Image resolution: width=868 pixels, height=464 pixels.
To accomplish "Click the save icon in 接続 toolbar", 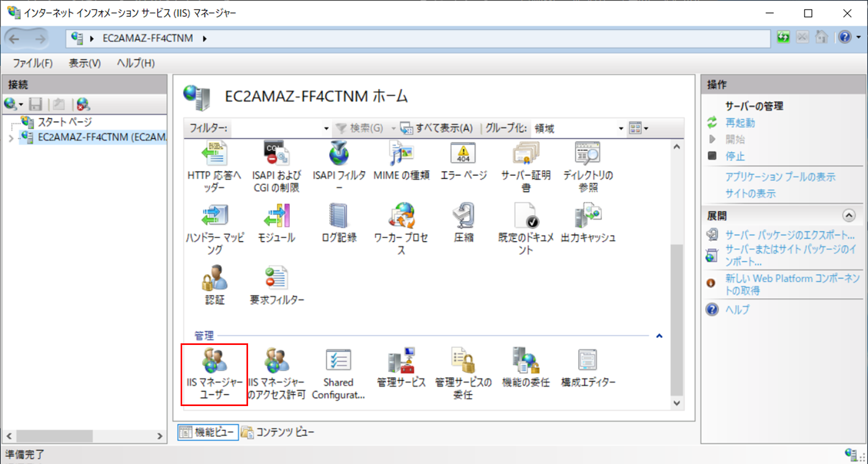I will coord(36,104).
